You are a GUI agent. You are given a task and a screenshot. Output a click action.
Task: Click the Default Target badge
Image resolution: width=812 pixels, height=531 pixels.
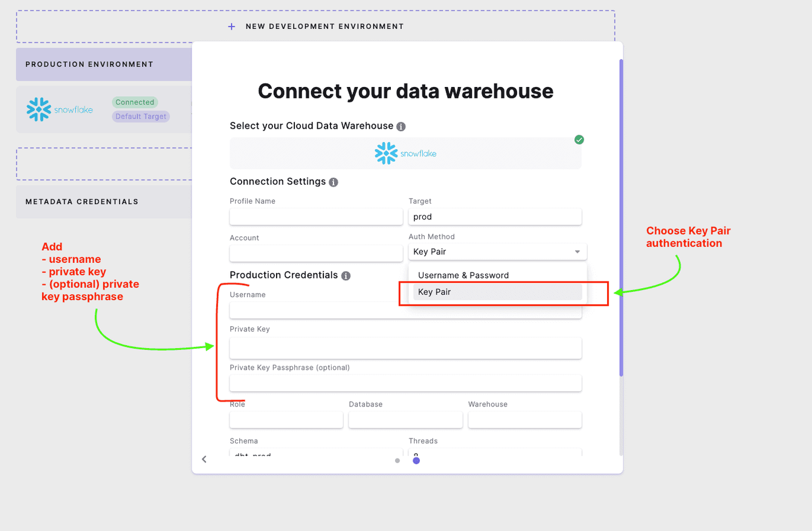coord(141,117)
